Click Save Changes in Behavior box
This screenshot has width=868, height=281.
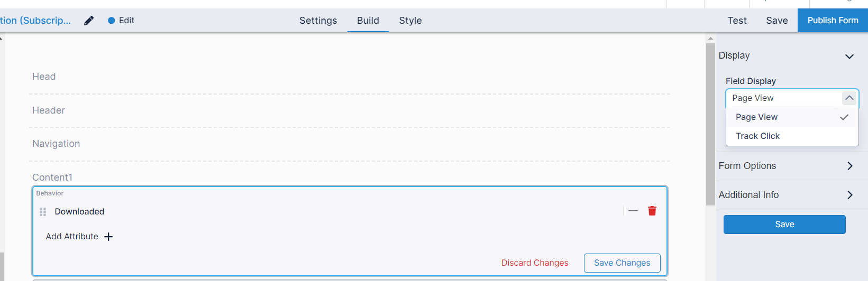click(622, 263)
